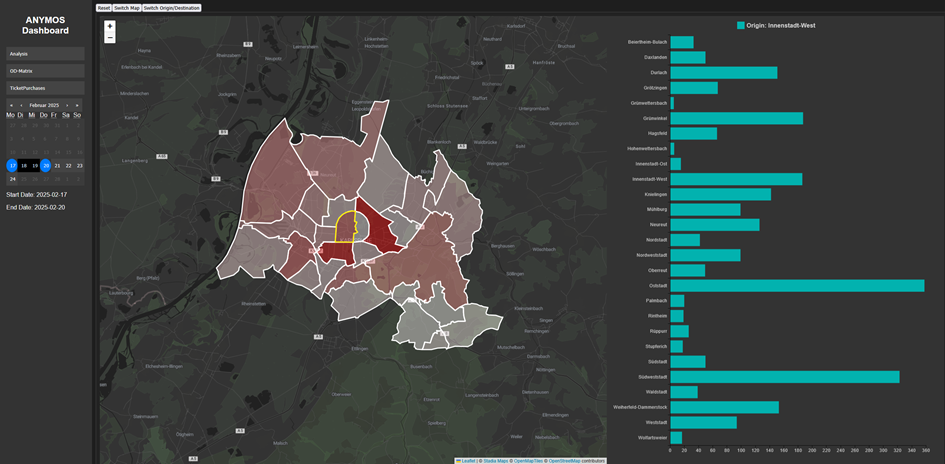
Task: Click the Hohenwettersbach axis label
Action: pyautogui.click(x=647, y=148)
